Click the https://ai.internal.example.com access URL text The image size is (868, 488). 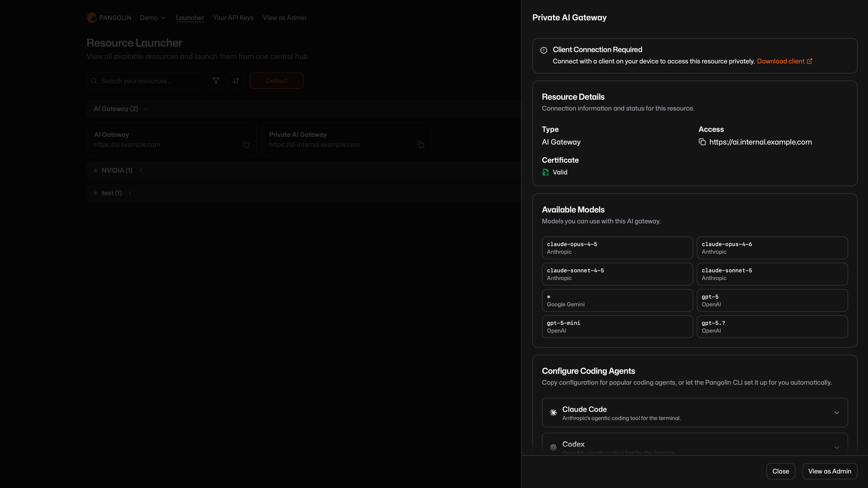tap(760, 142)
